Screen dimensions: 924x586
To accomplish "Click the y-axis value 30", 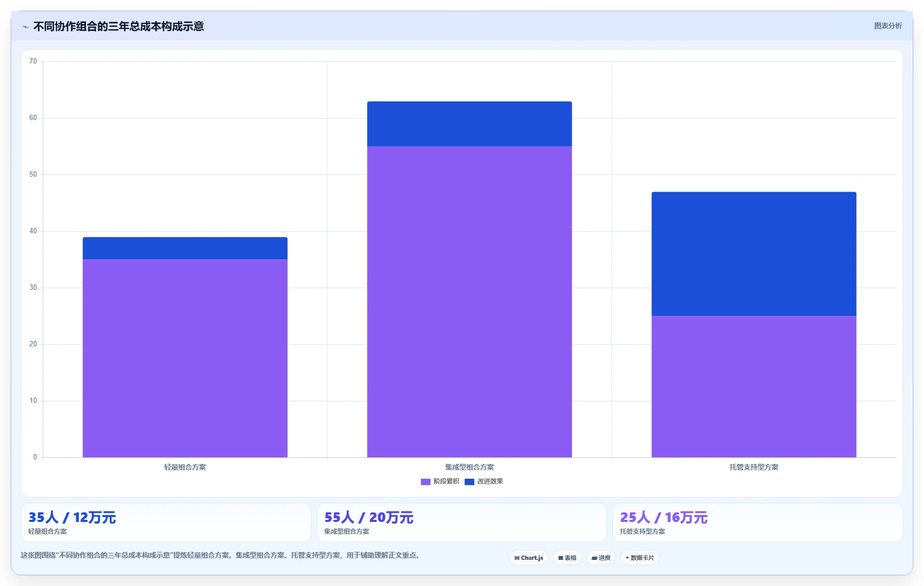I will click(33, 288).
